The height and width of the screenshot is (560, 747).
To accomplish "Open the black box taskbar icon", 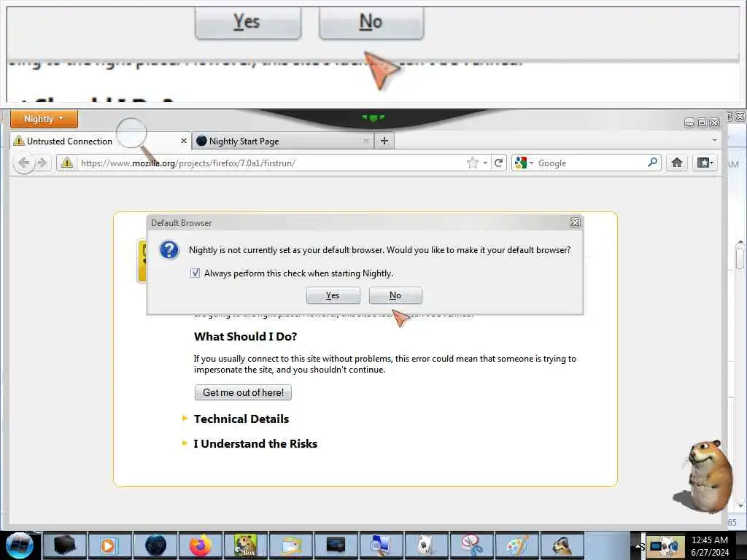I will click(64, 545).
